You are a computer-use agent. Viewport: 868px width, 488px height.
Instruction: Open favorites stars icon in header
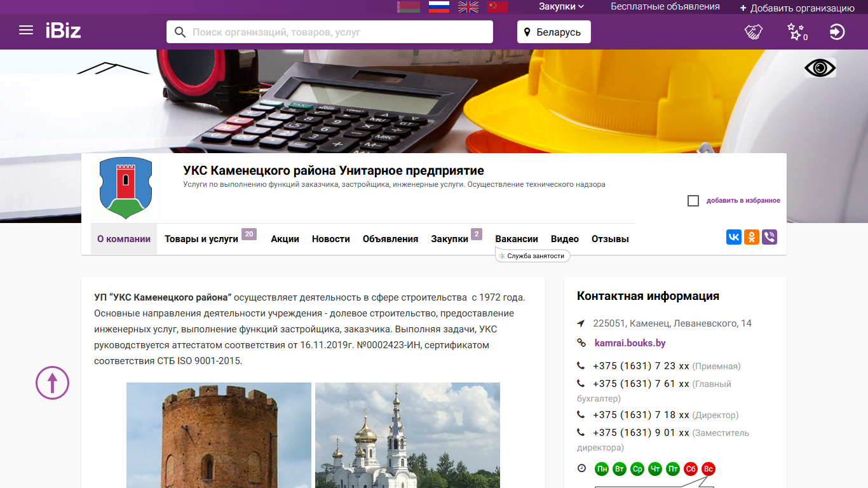(797, 32)
